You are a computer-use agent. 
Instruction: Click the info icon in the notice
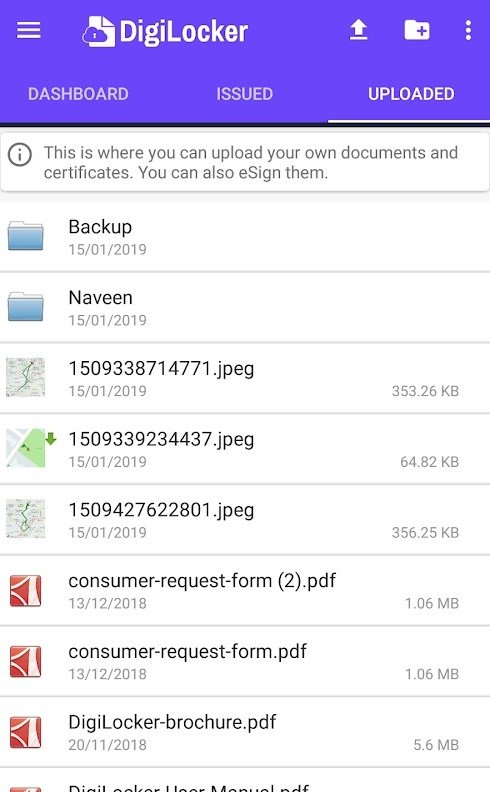20,155
